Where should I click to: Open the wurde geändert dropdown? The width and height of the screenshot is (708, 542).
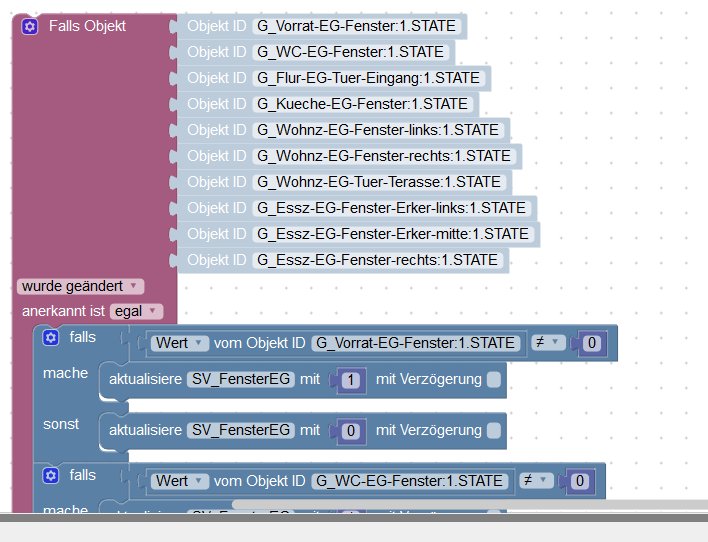click(80, 286)
